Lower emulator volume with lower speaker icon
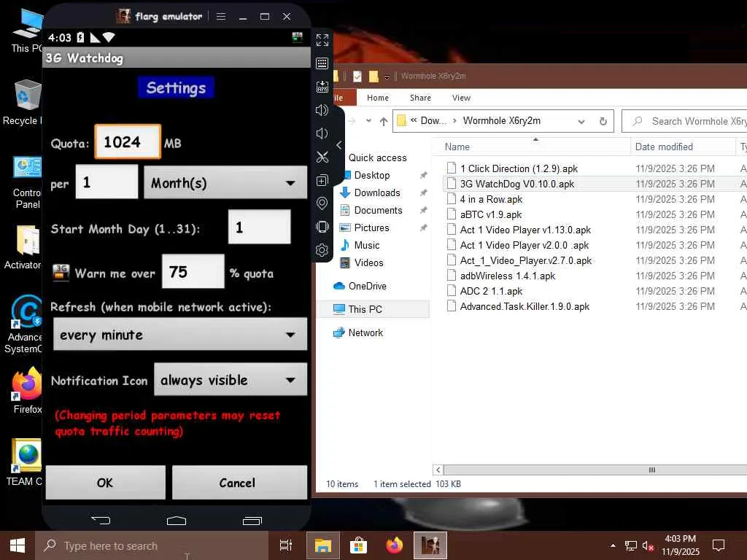 click(x=322, y=133)
